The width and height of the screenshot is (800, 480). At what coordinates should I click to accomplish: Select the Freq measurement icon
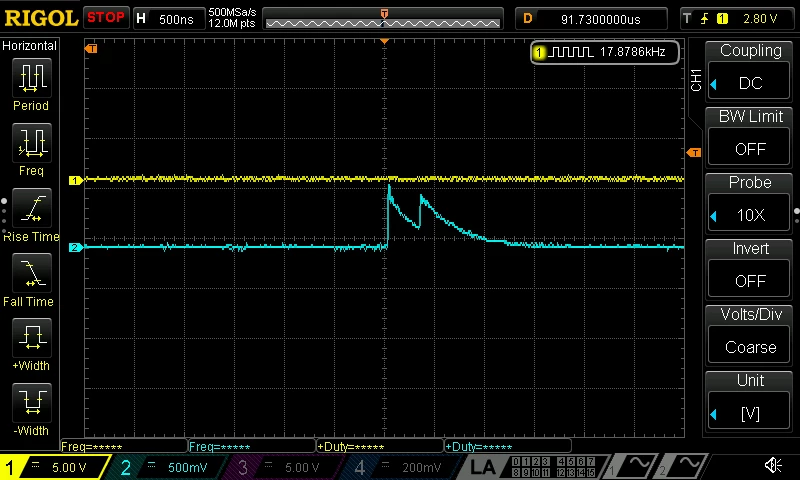coord(32,142)
